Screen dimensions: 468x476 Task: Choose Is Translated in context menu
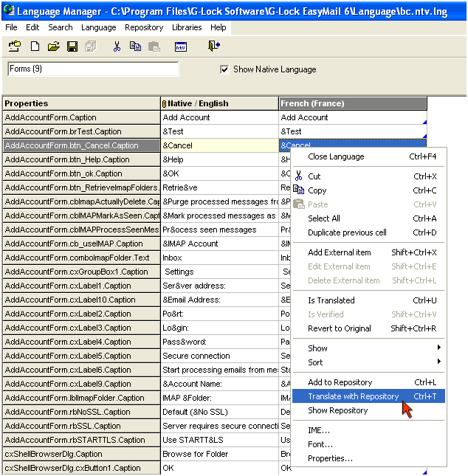click(368, 300)
